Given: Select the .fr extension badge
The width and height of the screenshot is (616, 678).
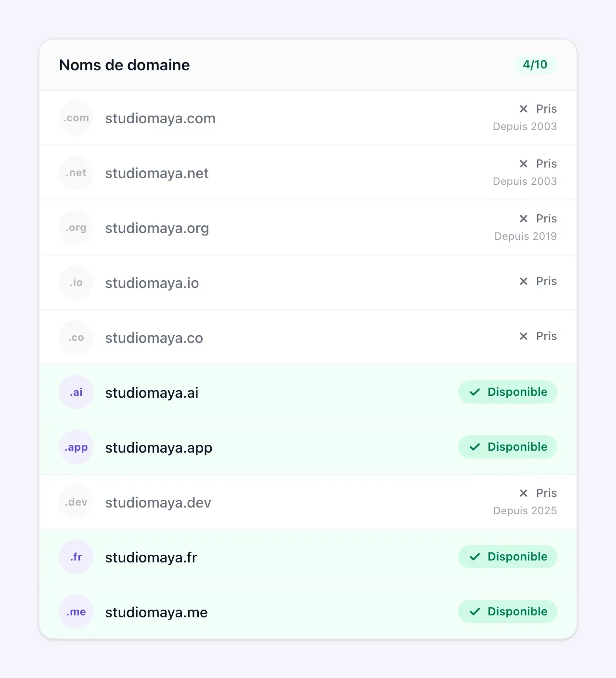Looking at the screenshot, I should (76, 557).
